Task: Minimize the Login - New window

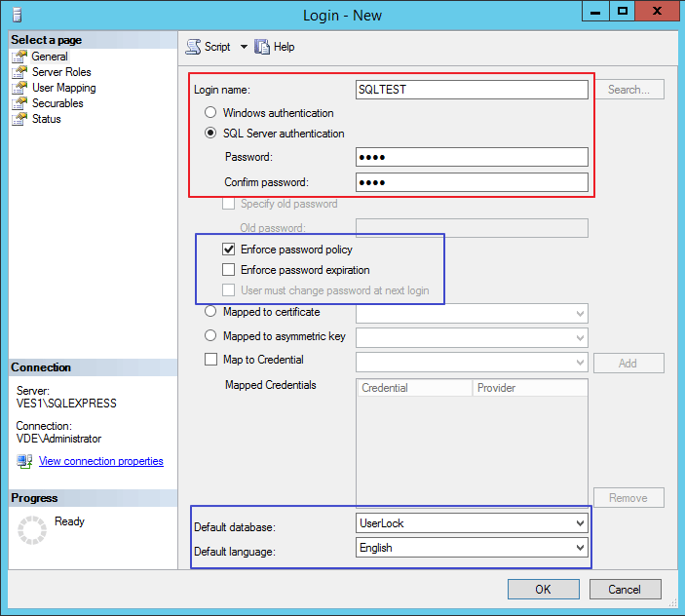Action: [595, 12]
